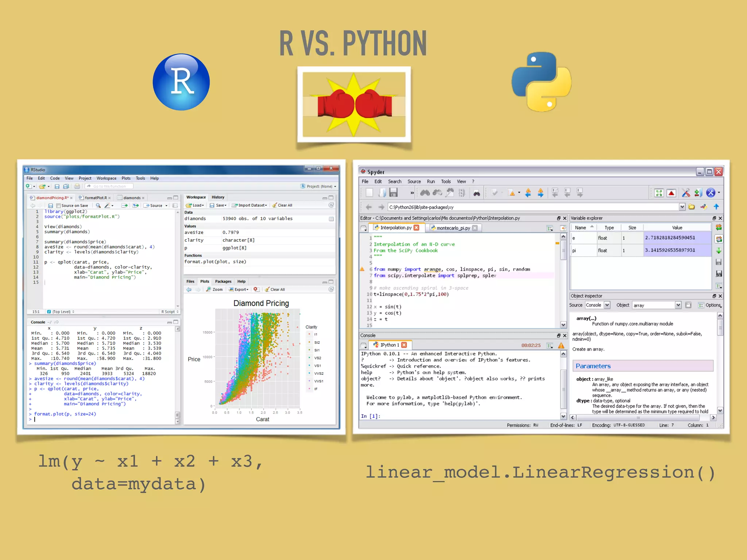
Task: Click Spyder's next warning arrow icon
Action: 541,192
